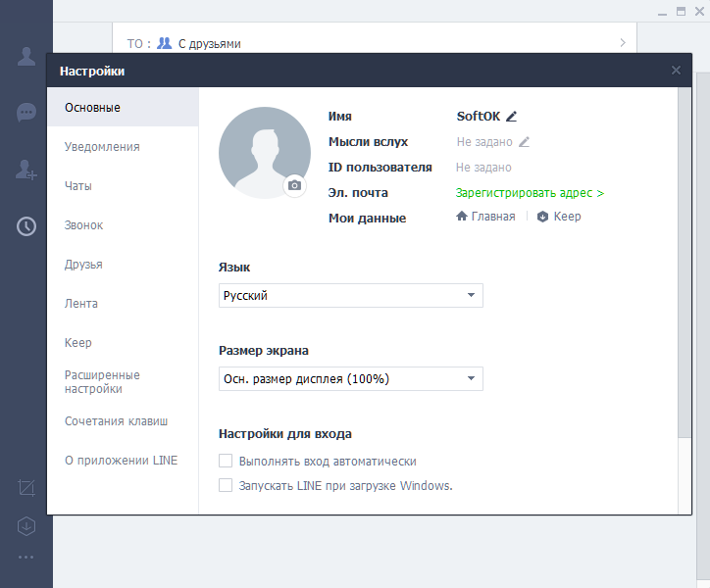The width and height of the screenshot is (710, 588).
Task: Click the camera icon on profile photo
Action: coord(295,185)
